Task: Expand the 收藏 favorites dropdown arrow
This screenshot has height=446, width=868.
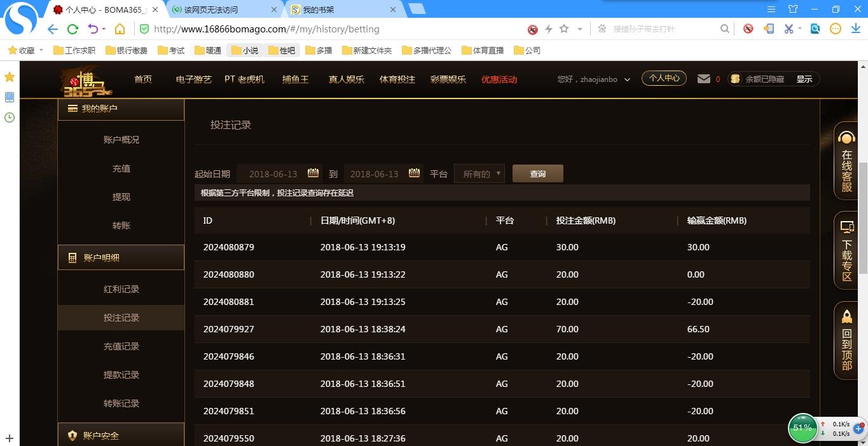Action: pyautogui.click(x=41, y=50)
